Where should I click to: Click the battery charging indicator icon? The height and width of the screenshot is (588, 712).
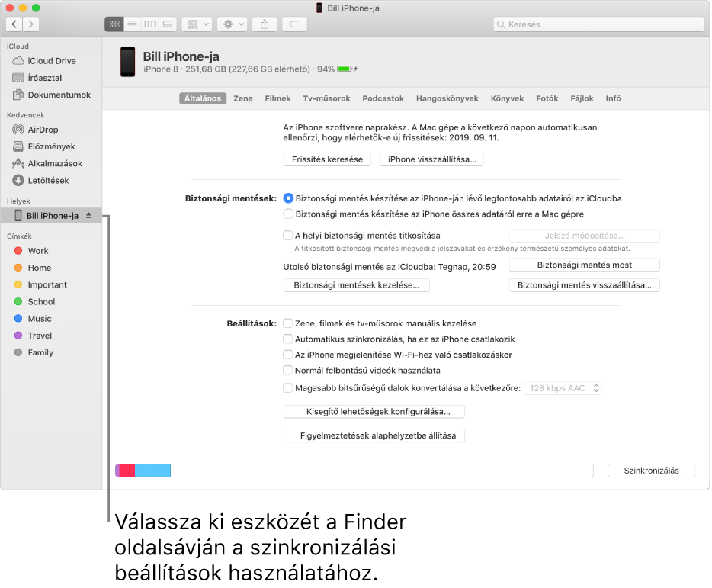pyautogui.click(x=348, y=69)
